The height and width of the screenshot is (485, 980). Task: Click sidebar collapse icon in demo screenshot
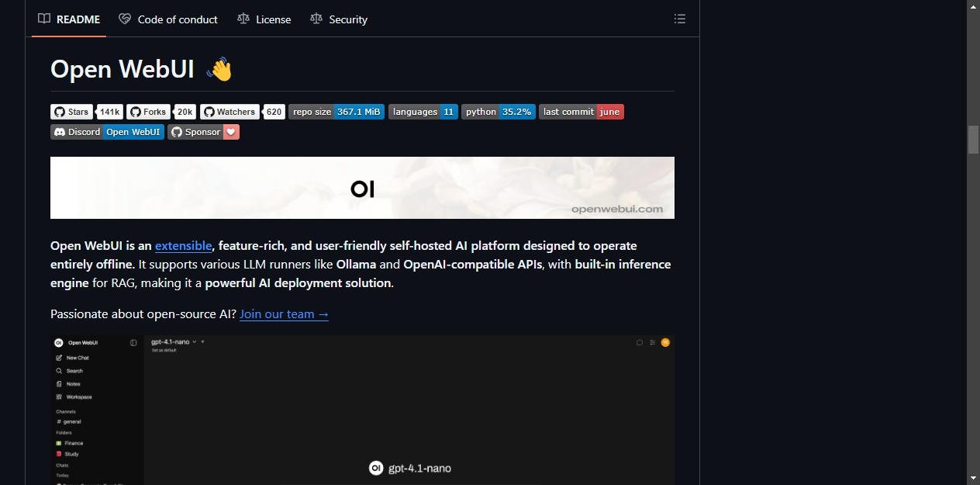(x=133, y=342)
